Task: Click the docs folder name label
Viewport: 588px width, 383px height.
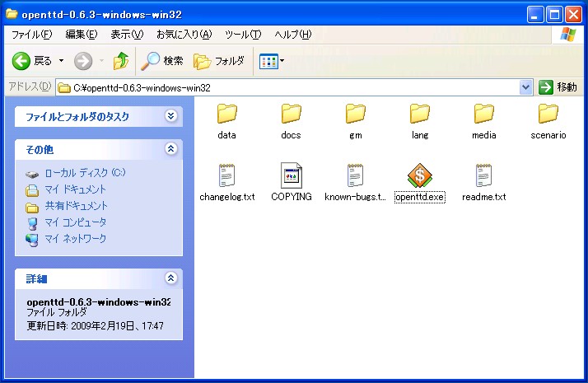Action: pos(291,135)
